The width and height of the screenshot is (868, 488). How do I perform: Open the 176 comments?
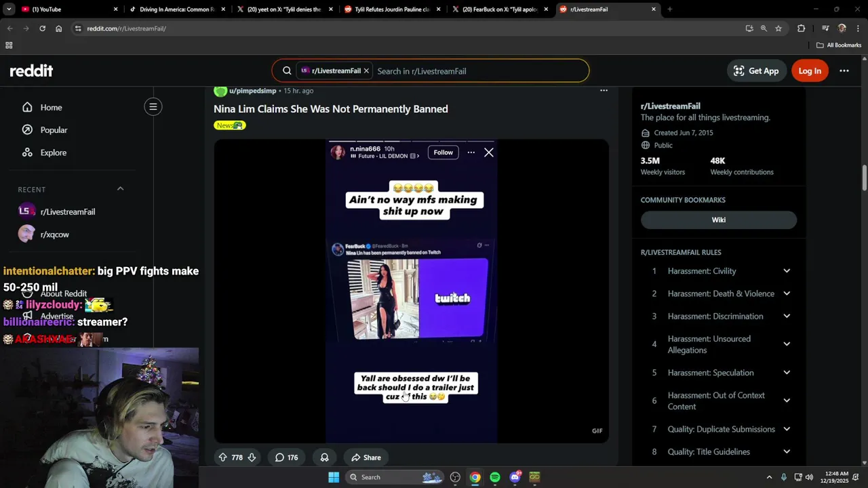286,457
